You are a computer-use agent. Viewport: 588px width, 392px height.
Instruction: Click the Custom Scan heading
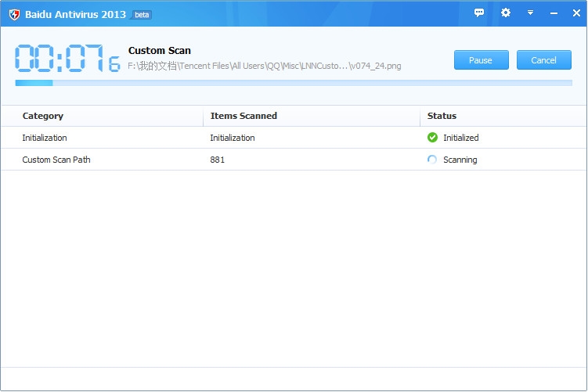[x=160, y=51]
